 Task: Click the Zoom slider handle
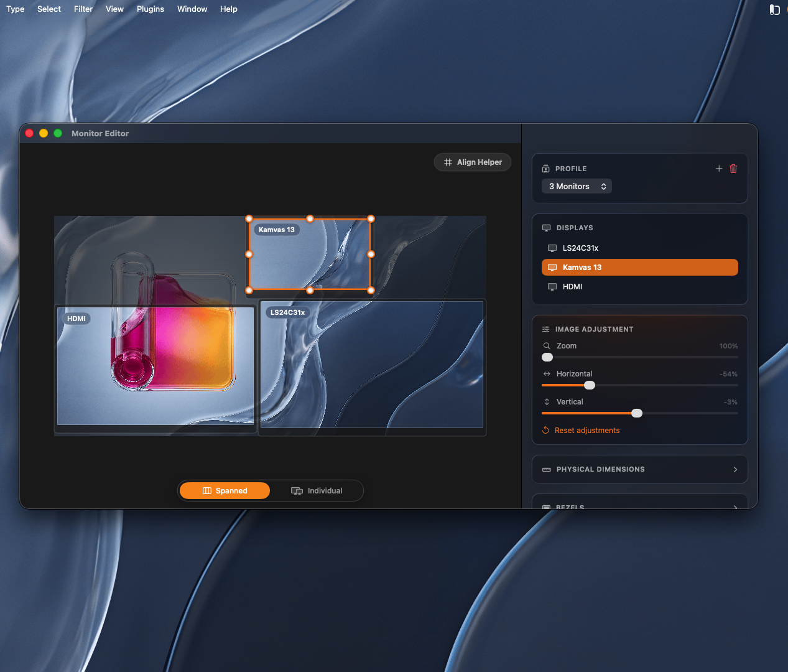point(547,357)
